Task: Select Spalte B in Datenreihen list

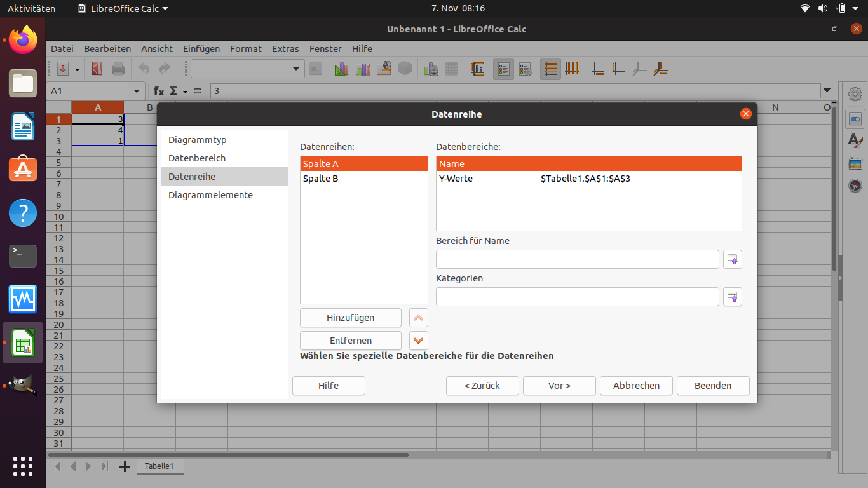Action: [364, 179]
